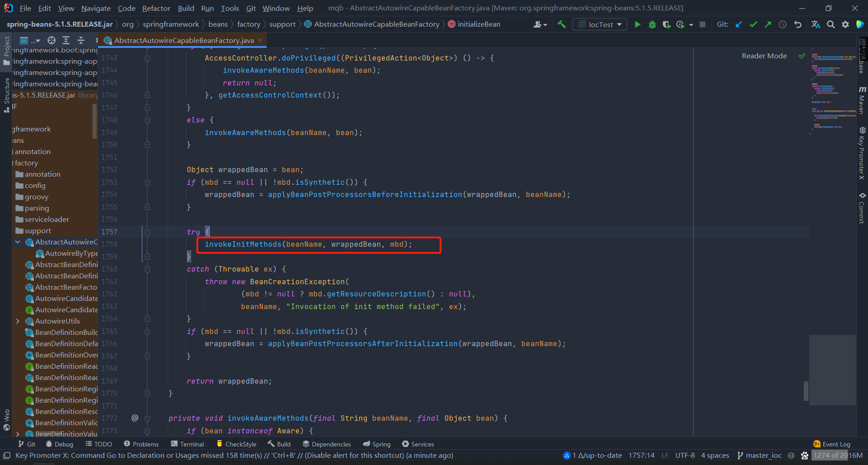Click the Git push arrow icon
The height and width of the screenshot is (465, 868).
768,24
